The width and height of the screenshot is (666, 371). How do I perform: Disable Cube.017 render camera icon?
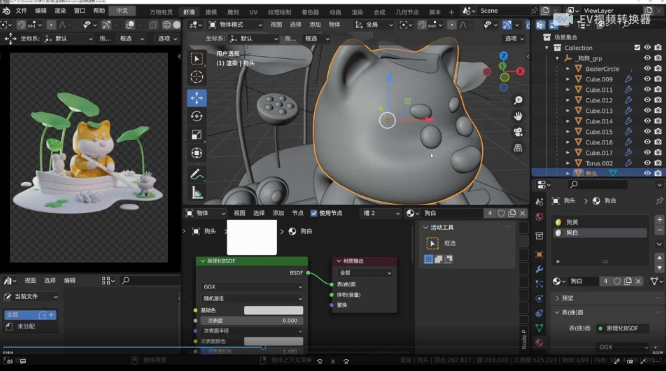coord(658,152)
